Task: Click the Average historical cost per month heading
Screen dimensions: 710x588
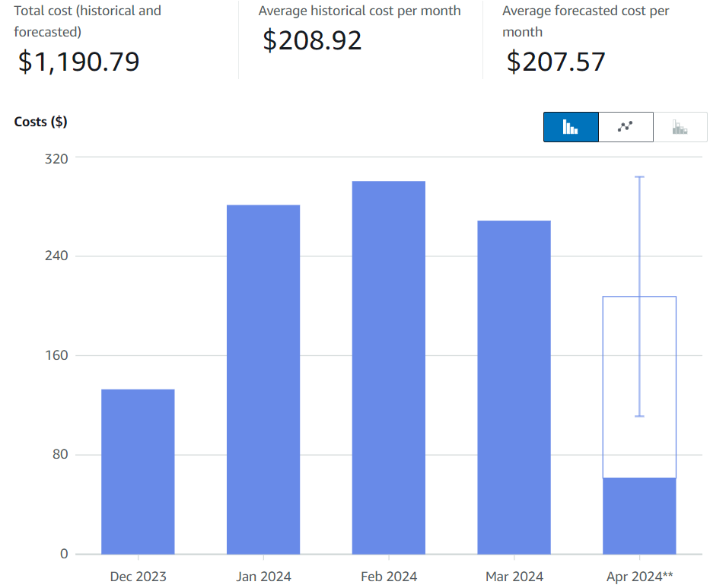Action: (359, 11)
